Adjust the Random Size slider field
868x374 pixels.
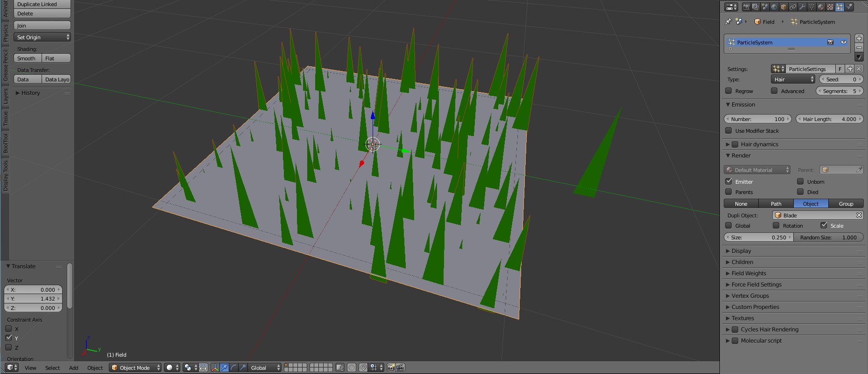pyautogui.click(x=828, y=237)
